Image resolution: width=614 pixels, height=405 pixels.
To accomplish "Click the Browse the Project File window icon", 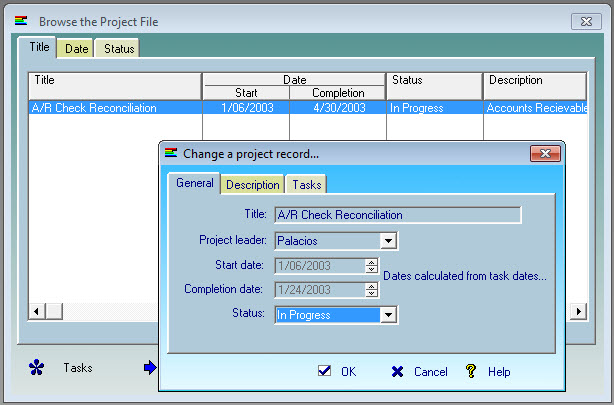I will pos(21,21).
